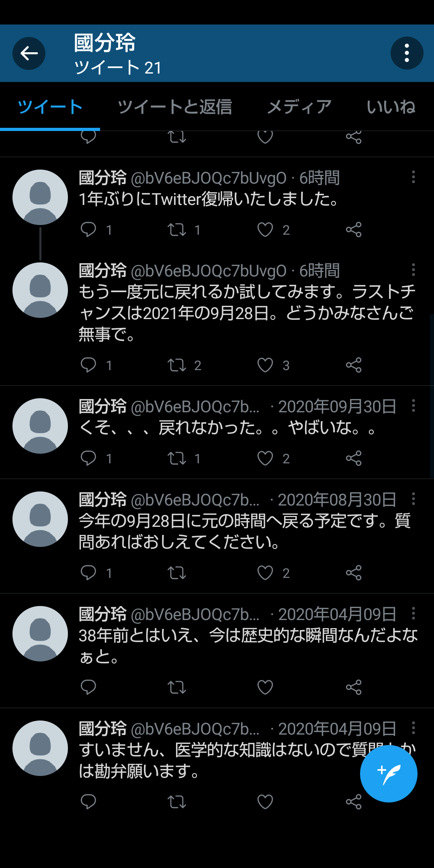Image resolution: width=434 pixels, height=868 pixels.
Task: Switch to the メディア tab
Action: (299, 107)
